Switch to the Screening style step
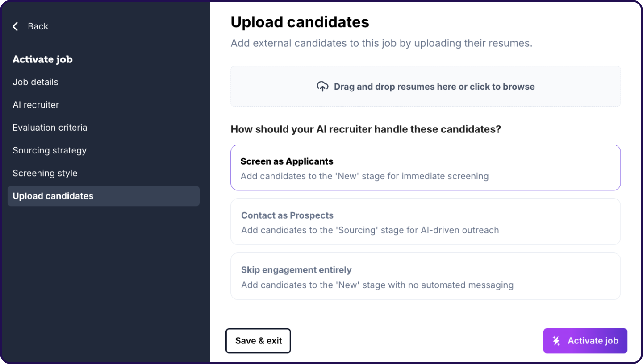 [45, 173]
